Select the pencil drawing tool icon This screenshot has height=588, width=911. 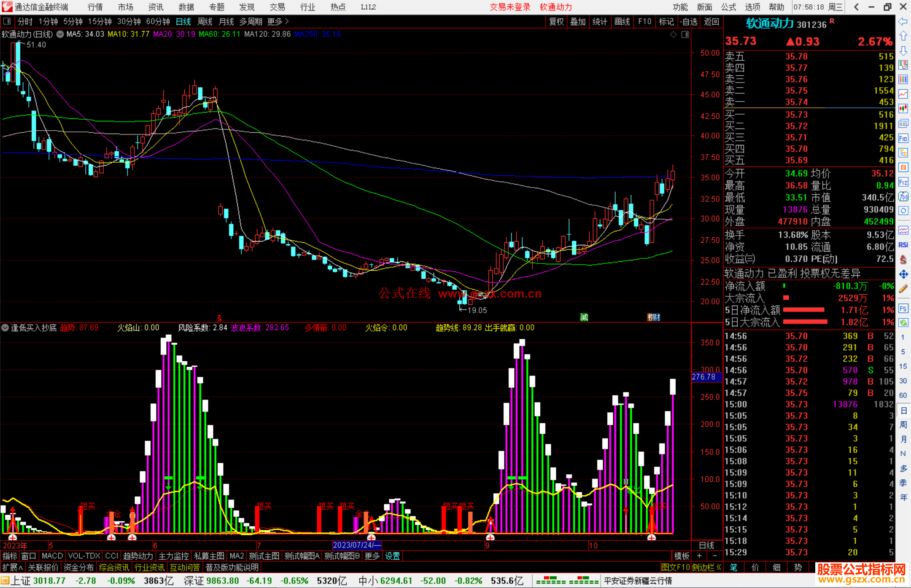point(903,289)
